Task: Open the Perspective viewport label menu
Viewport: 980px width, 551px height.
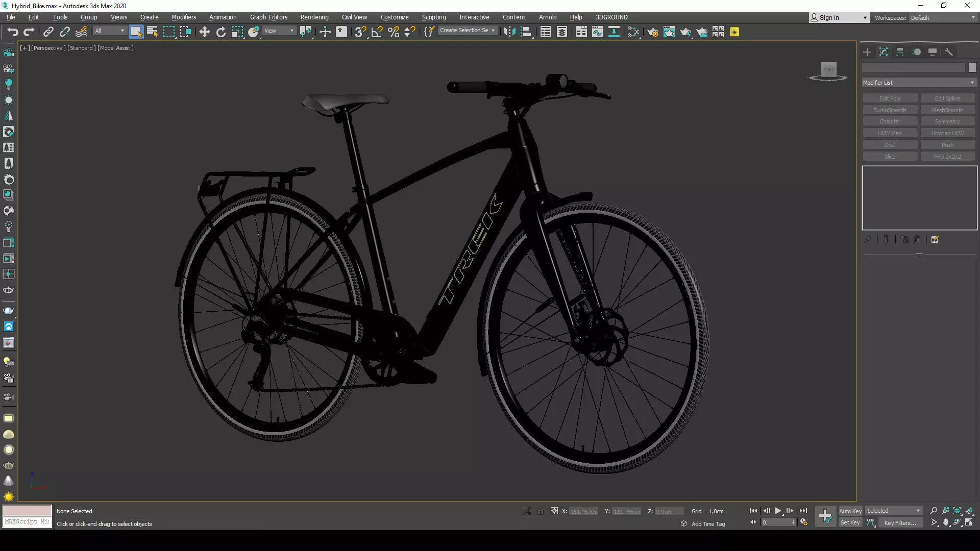Action: pyautogui.click(x=48, y=48)
